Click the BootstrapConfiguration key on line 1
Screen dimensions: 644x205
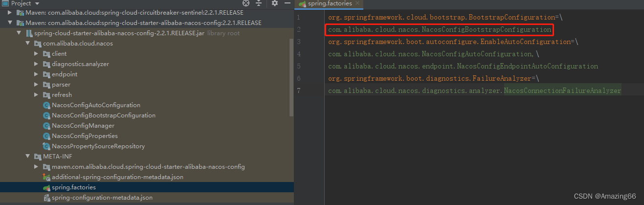(442, 17)
